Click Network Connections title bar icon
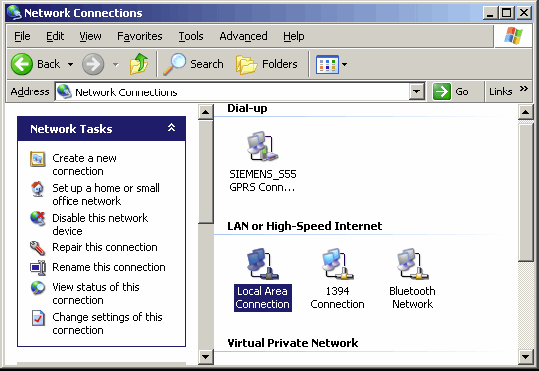Viewport: 539px width, 371px height. [x=14, y=12]
